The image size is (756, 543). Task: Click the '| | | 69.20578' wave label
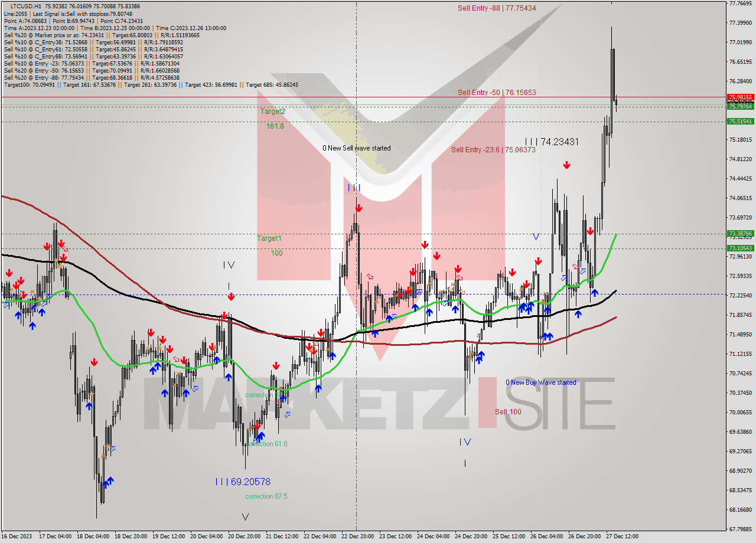pos(242,482)
